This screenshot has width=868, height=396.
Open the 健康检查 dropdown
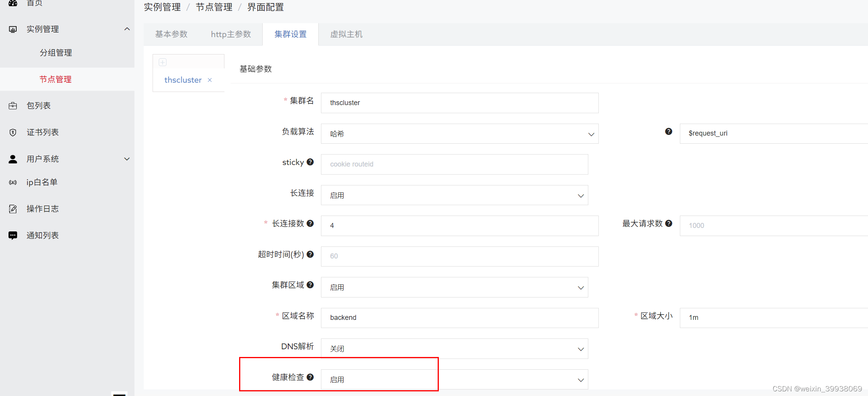(x=454, y=379)
